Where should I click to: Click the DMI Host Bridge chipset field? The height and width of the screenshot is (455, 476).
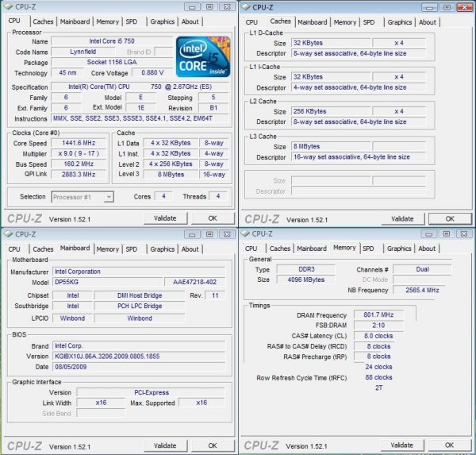click(140, 295)
